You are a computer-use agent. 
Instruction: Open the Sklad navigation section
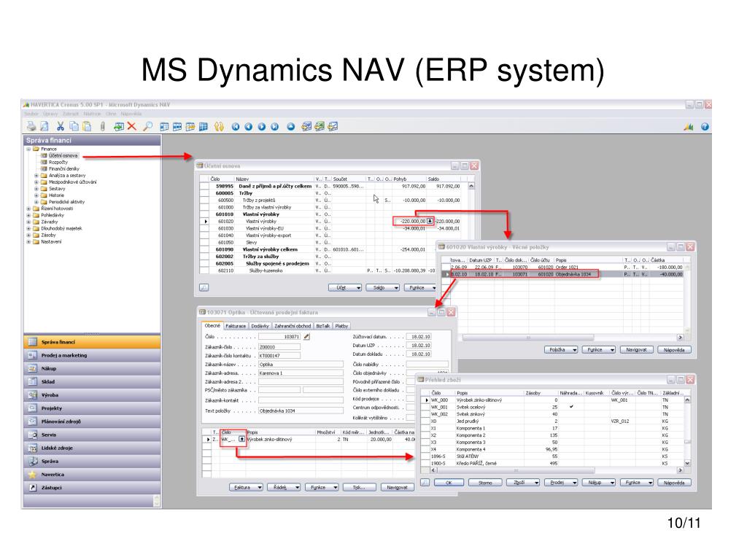click(92, 382)
